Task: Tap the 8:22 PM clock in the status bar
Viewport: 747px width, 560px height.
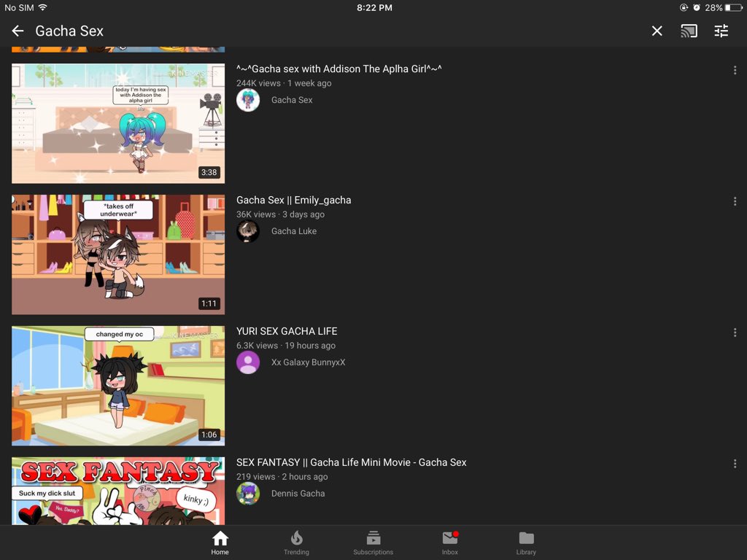Action: coord(374,7)
